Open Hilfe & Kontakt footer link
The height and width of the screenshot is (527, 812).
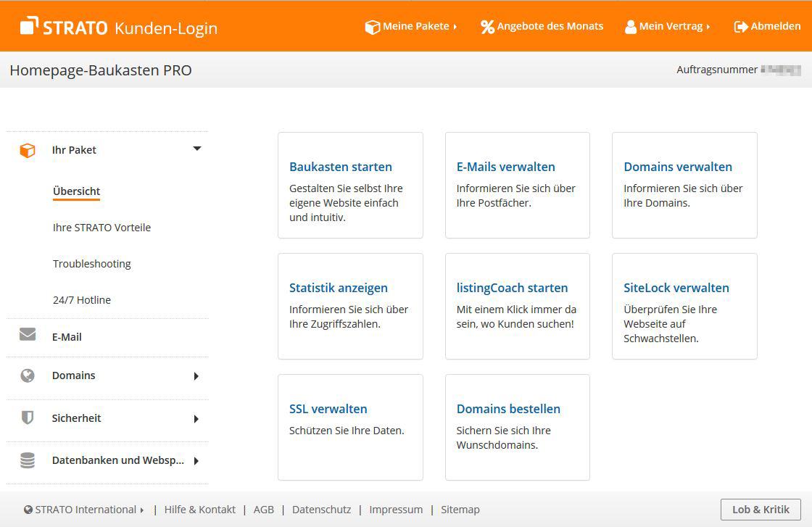pyautogui.click(x=200, y=510)
